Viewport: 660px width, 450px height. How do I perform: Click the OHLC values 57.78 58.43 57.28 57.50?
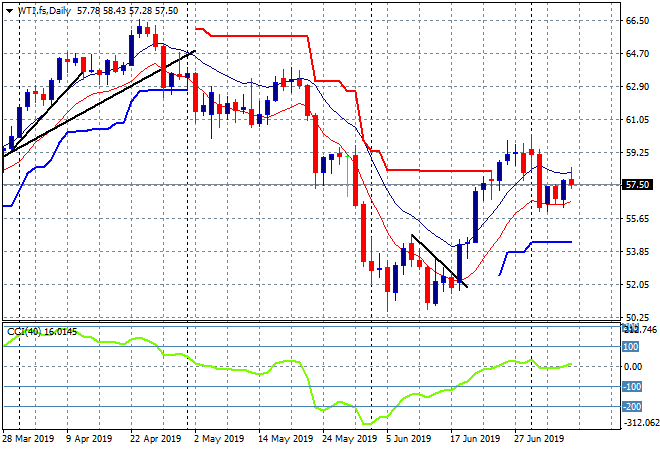(x=128, y=11)
